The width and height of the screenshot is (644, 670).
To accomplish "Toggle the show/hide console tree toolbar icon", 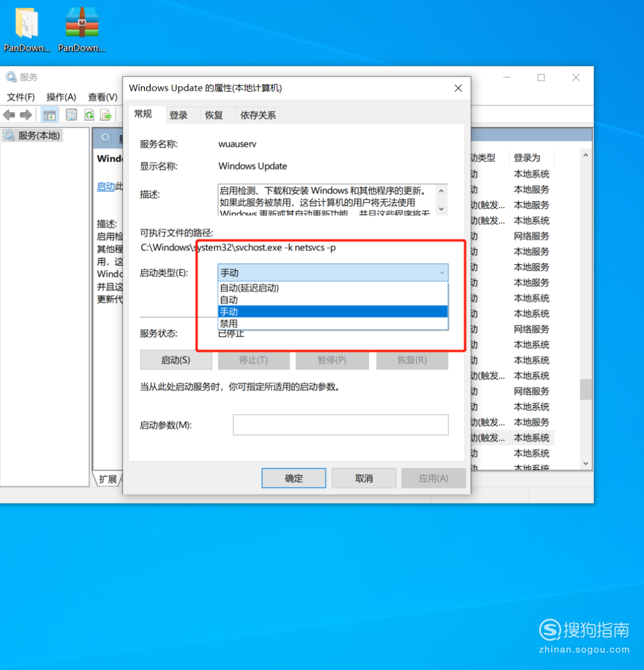I will point(49,115).
